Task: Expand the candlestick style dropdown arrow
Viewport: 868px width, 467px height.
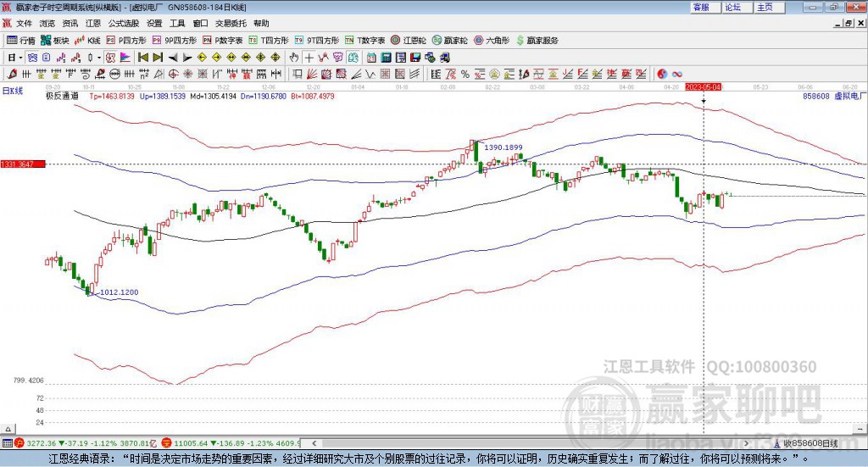Action: [99, 58]
